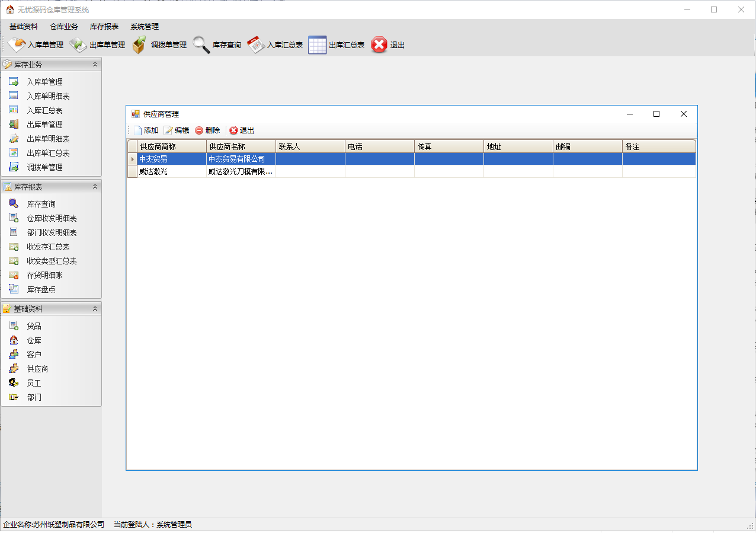756x533 pixels.
Task: Open the 系统管理 menu
Action: [145, 27]
